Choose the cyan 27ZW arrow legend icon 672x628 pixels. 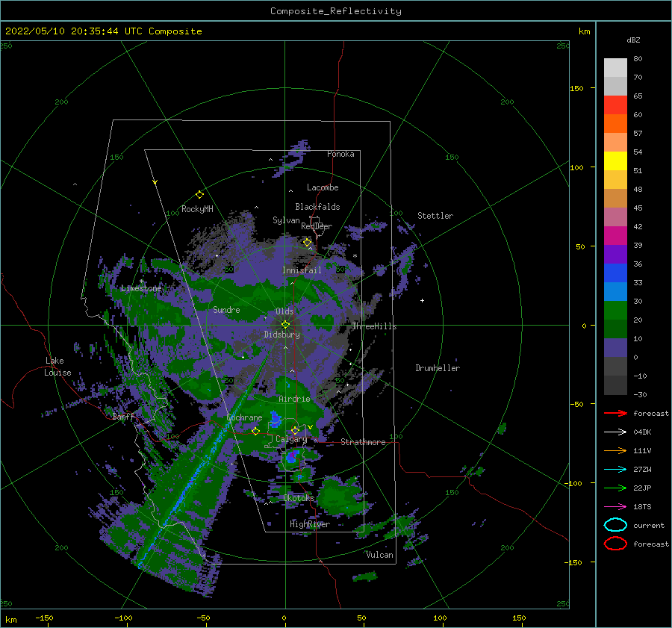(615, 470)
